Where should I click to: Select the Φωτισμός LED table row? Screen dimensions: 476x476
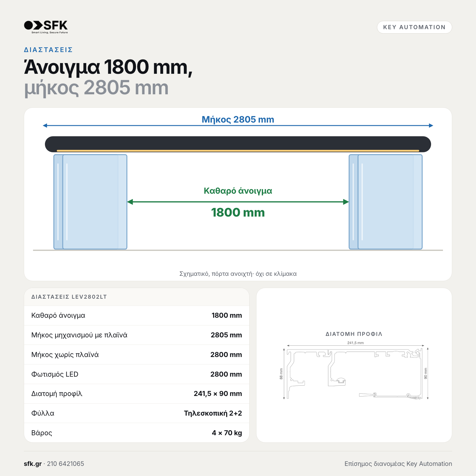point(137,374)
